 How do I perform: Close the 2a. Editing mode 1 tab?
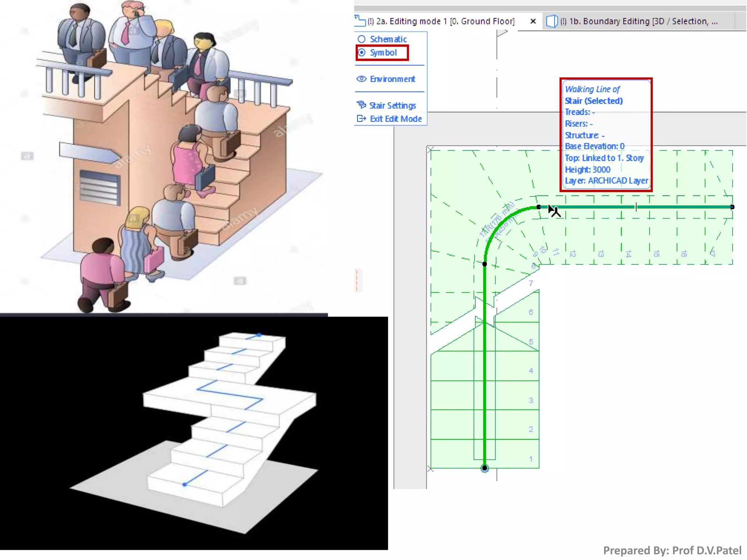click(533, 21)
